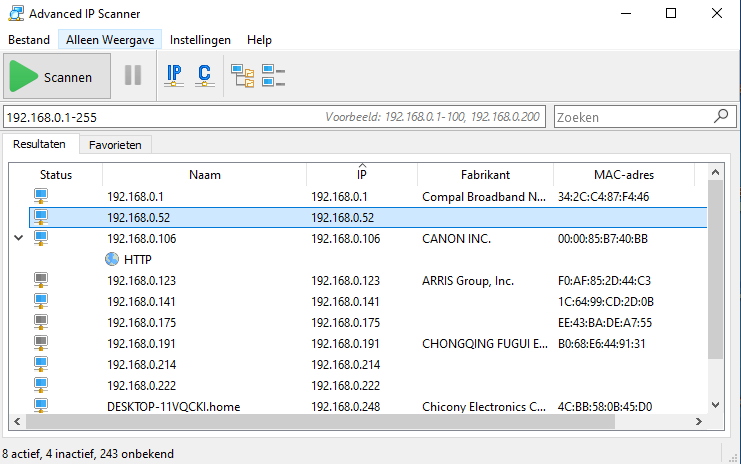Viewport: 741px width, 464px height.
Task: Click the status bar scan summary text
Action: click(x=88, y=454)
